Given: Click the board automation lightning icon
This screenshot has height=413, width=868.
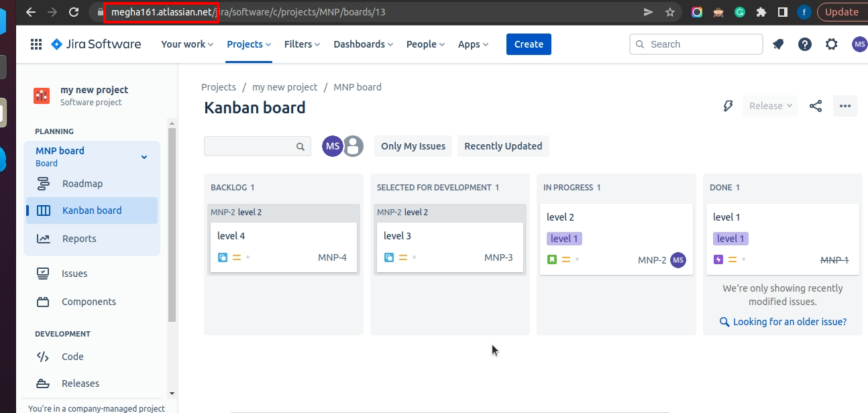Looking at the screenshot, I should pos(728,106).
